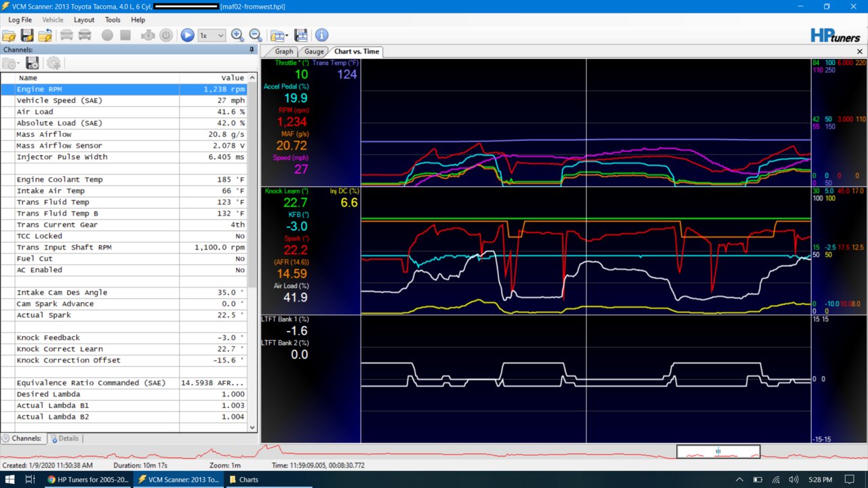Click the Inj DC legend label
Viewport: 868px width, 488px height.
coord(344,191)
